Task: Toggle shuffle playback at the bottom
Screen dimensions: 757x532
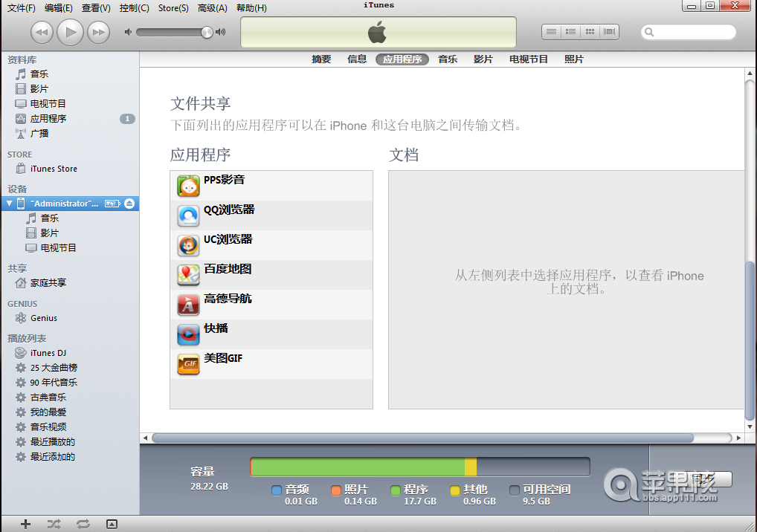Action: (x=54, y=524)
